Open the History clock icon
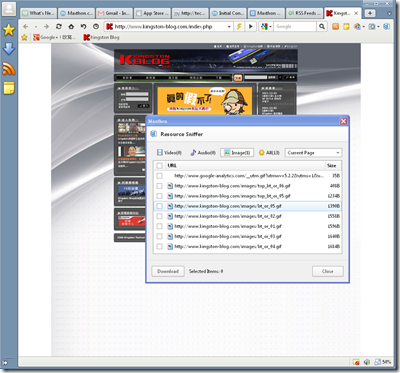This screenshot has height=373, width=400. coord(96,27)
